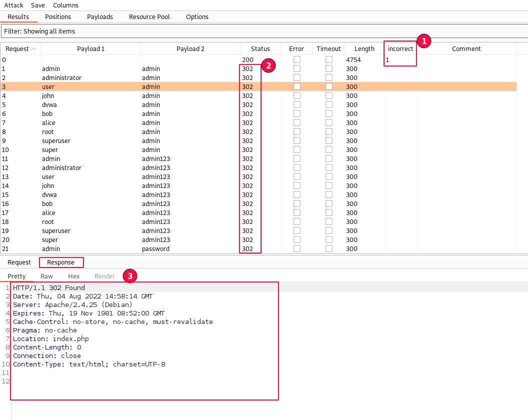Open the Attack menu
The width and height of the screenshot is (528, 420).
(x=14, y=5)
